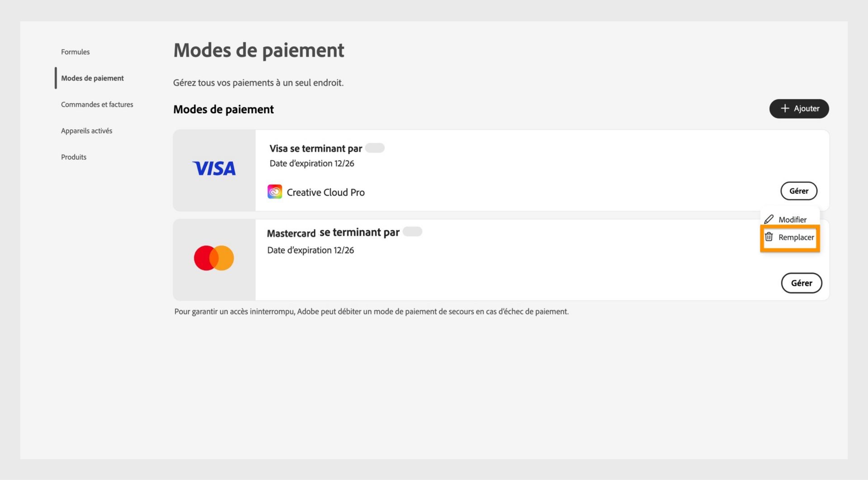The height and width of the screenshot is (480, 868).
Task: Click the Visa expiration date text 12/26
Action: coord(311,163)
